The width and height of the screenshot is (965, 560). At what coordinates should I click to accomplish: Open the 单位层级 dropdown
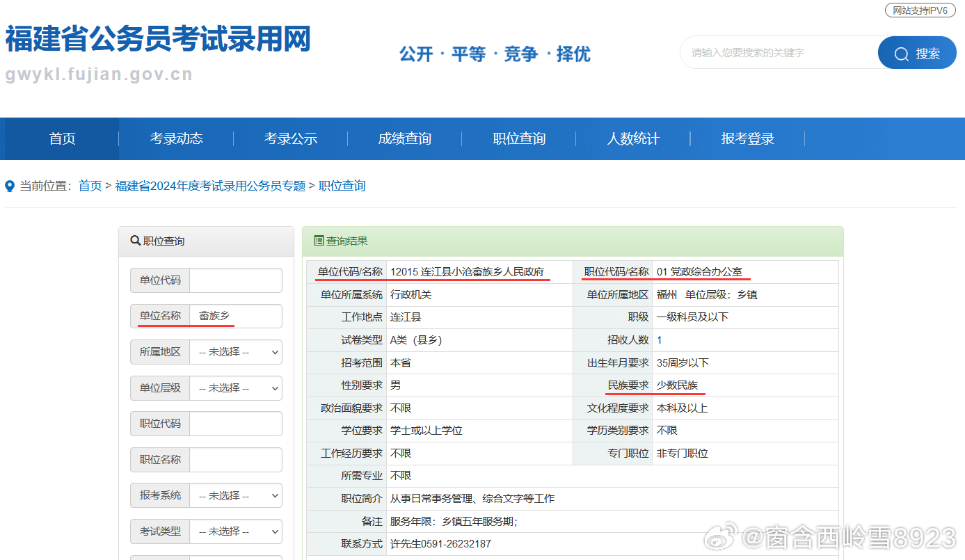pos(236,388)
